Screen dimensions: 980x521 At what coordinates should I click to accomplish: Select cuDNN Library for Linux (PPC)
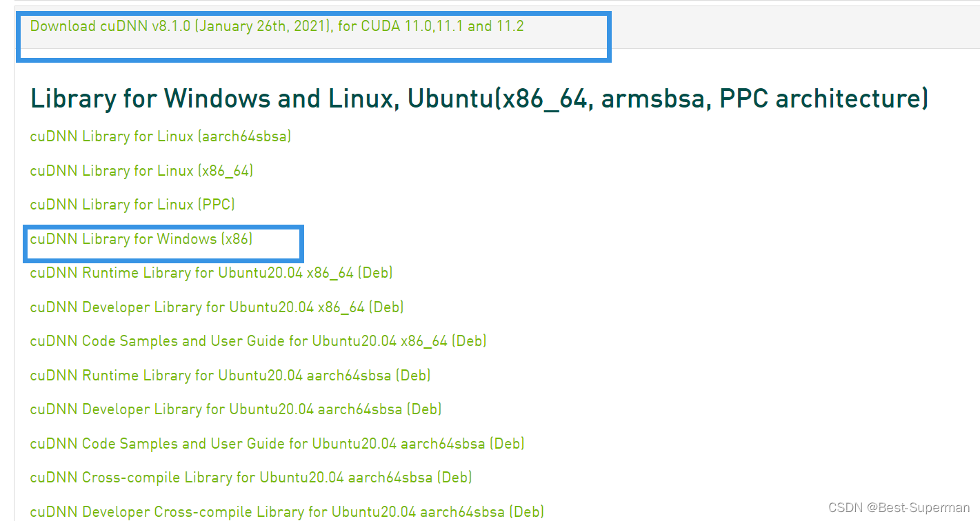pos(132,205)
